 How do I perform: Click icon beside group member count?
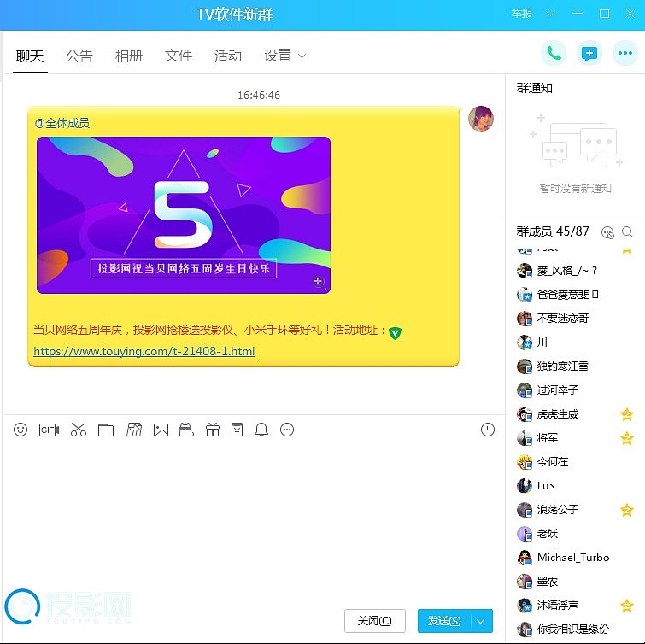click(607, 232)
